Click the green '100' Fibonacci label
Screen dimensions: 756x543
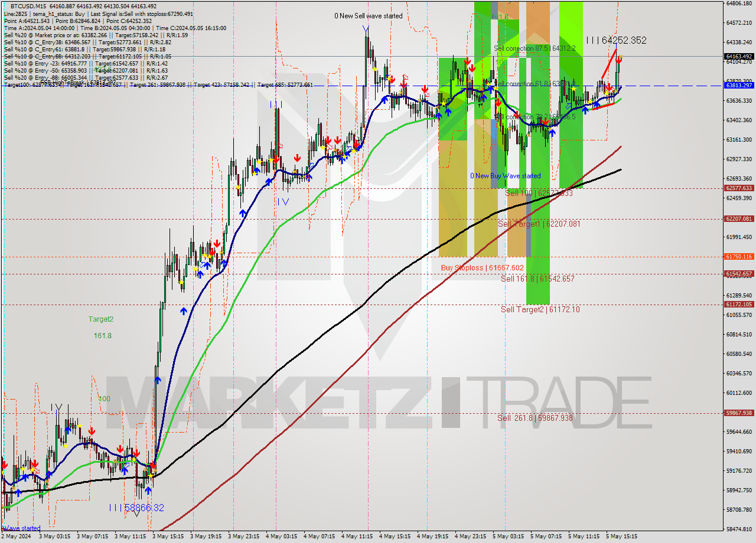[104, 399]
